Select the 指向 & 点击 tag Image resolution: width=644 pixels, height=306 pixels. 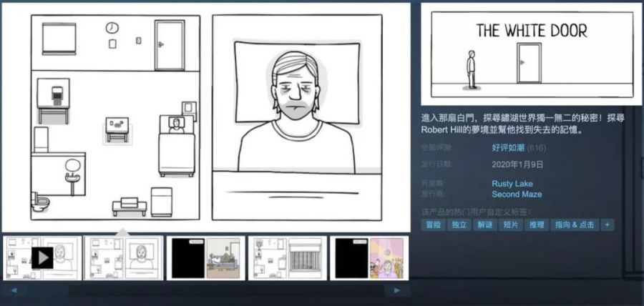click(x=574, y=224)
